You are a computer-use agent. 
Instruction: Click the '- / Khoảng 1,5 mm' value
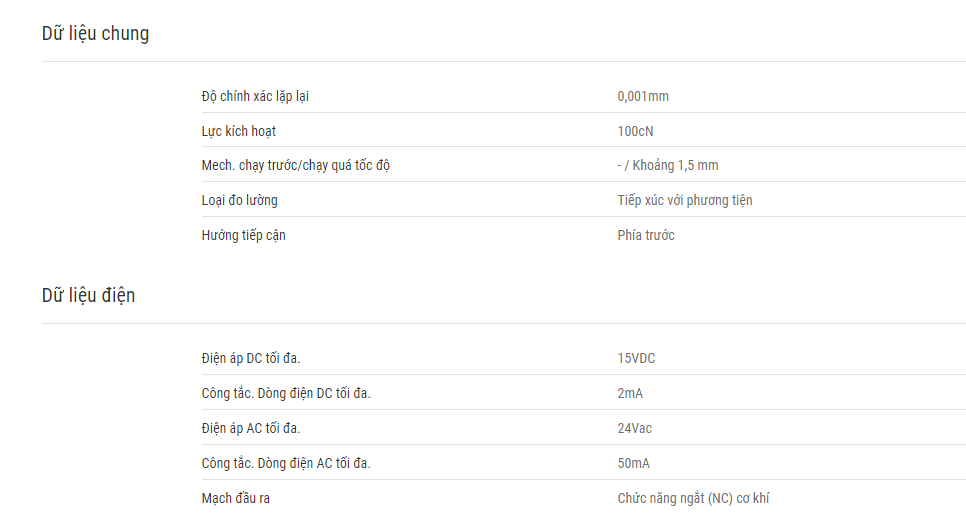click(668, 166)
